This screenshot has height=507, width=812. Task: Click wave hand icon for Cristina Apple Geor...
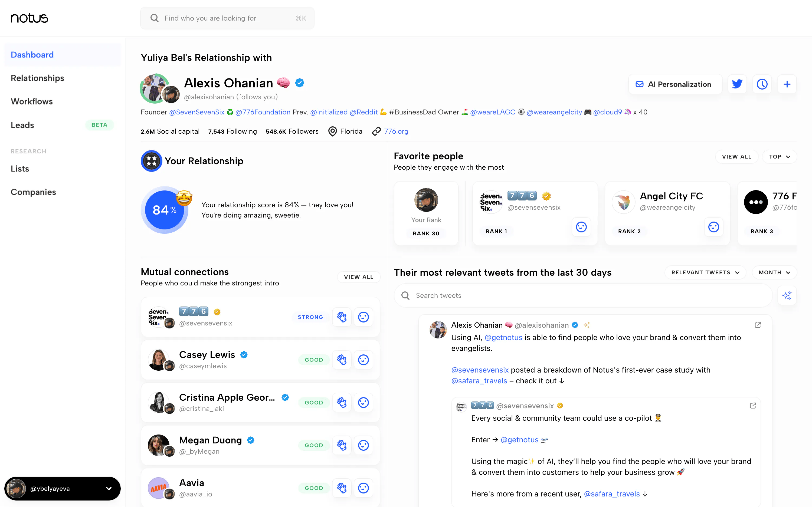coord(342,402)
